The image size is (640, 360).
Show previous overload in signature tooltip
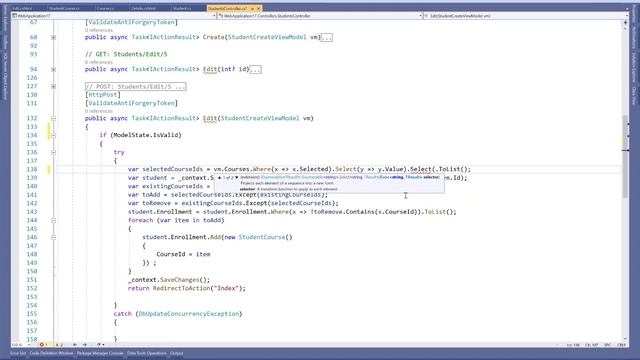(x=219, y=178)
